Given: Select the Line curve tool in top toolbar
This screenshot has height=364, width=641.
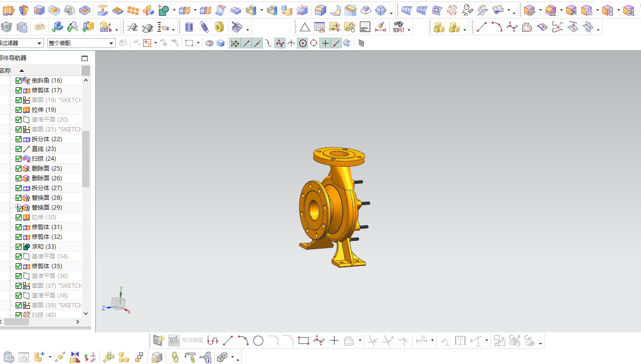Looking at the screenshot, I should click(482, 27).
